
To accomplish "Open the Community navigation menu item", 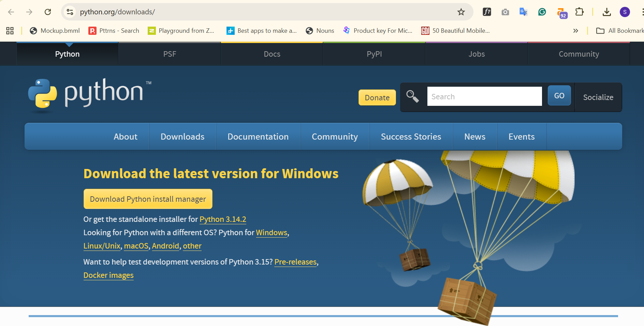I will [x=335, y=137].
